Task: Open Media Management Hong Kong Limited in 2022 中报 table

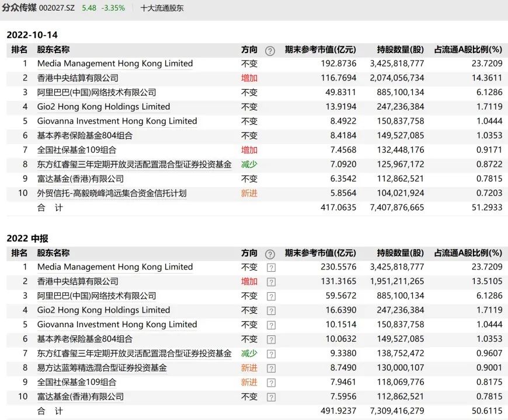Action: [115, 267]
